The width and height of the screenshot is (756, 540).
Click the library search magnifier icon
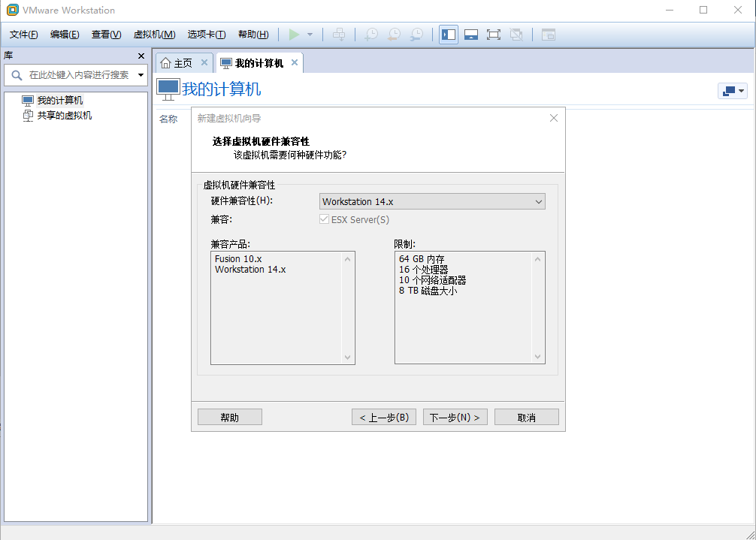(17, 75)
